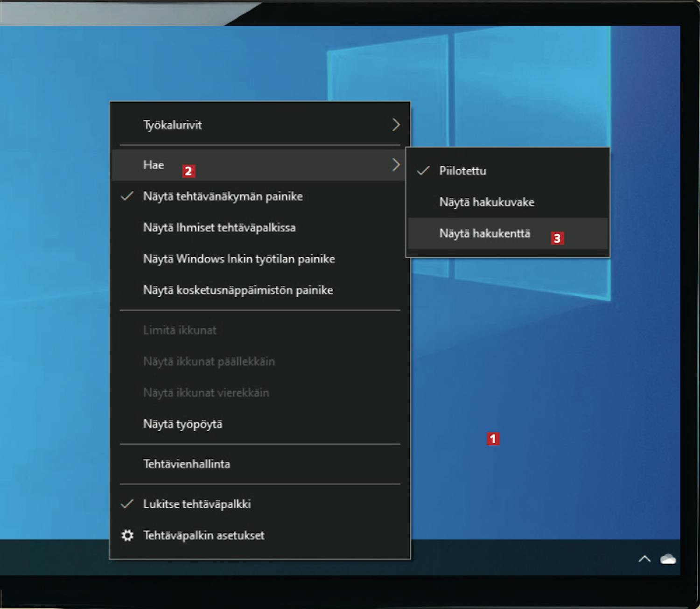The image size is (700, 609).
Task: Toggle Lukitse tehtäväpalkki off
Action: click(x=197, y=504)
